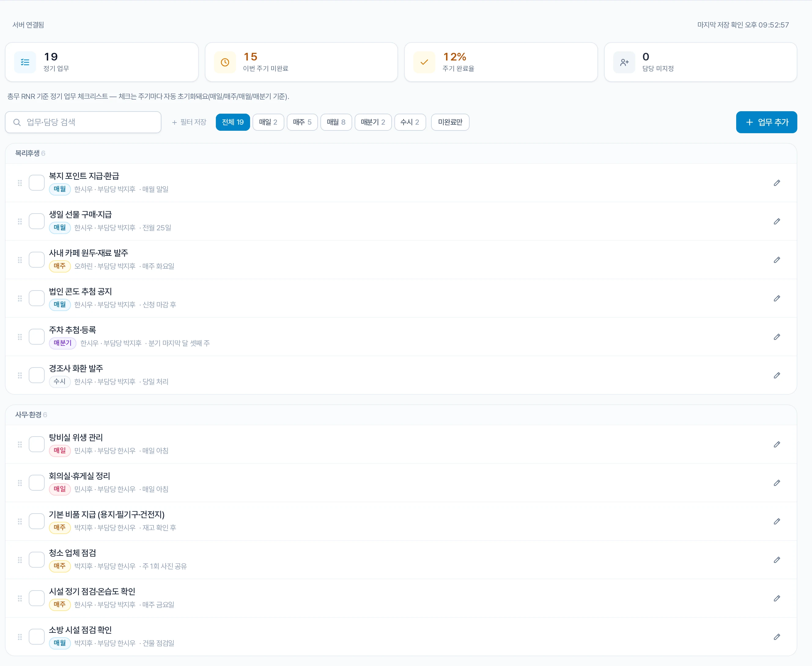
Task: Click the clock icon on 이번 주기 미완료 card
Action: point(225,62)
